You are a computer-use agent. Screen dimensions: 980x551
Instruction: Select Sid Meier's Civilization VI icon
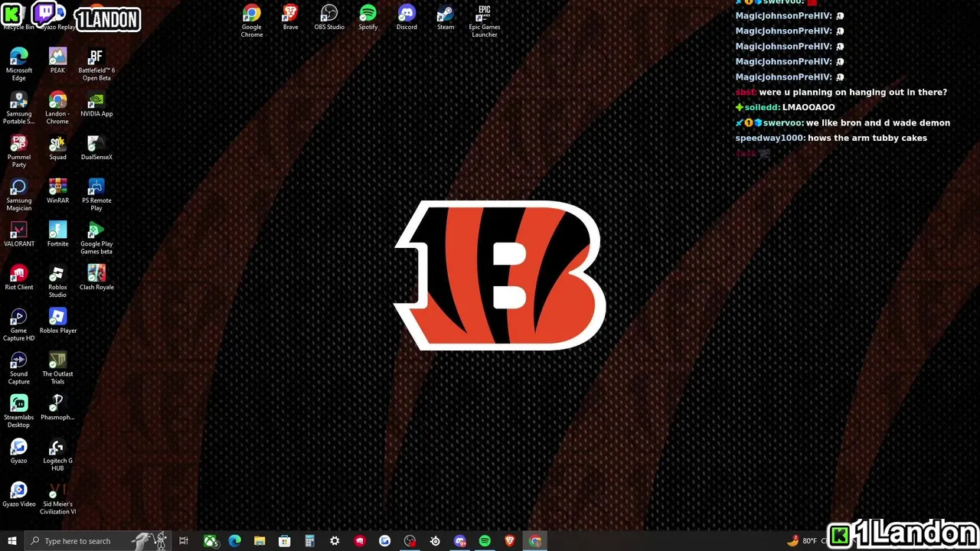coord(57,499)
